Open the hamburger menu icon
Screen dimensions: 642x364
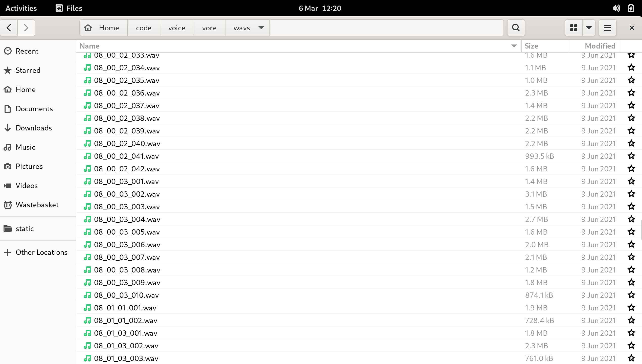coord(607,28)
